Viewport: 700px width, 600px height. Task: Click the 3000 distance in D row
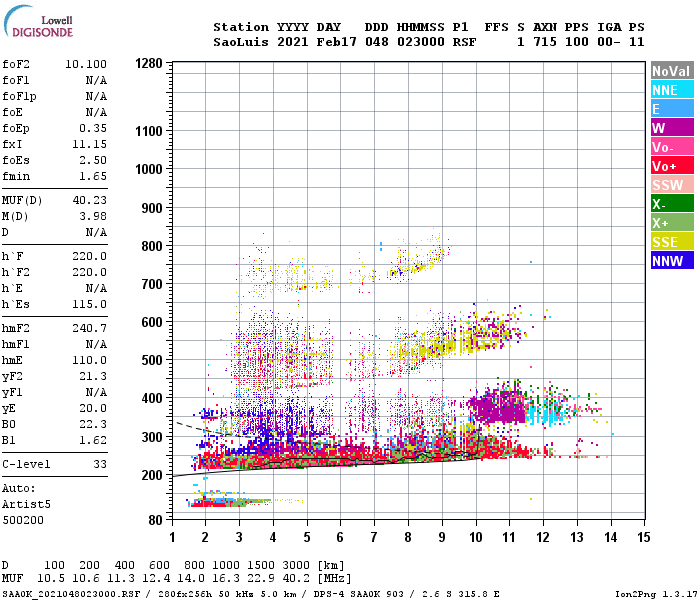pos(296,566)
